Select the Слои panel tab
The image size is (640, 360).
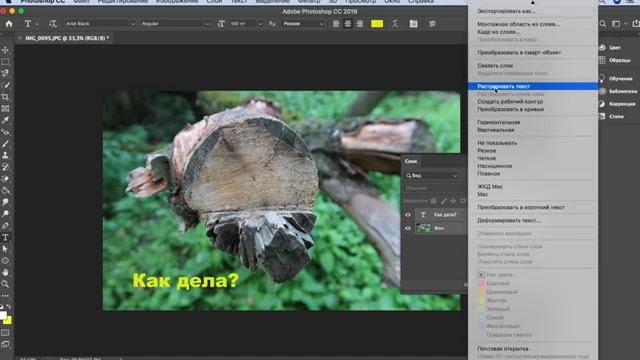pos(411,161)
